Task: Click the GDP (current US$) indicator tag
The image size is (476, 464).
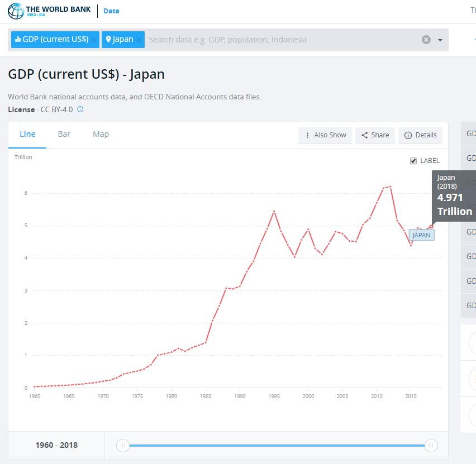Action: pos(52,40)
